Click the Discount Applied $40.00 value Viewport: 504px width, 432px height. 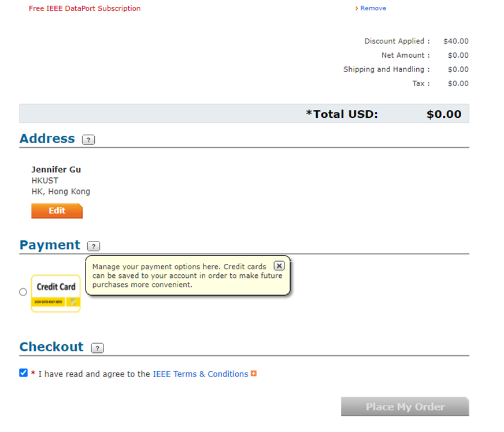point(455,41)
